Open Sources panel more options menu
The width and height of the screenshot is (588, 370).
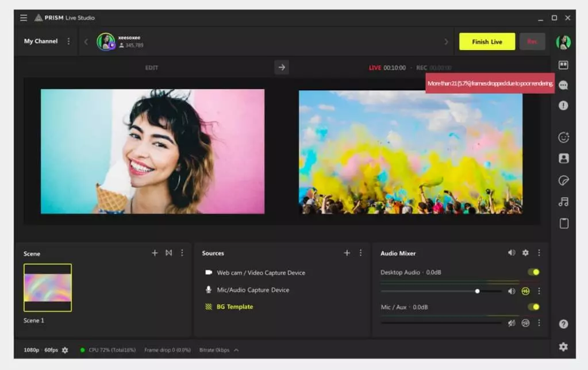tap(361, 253)
